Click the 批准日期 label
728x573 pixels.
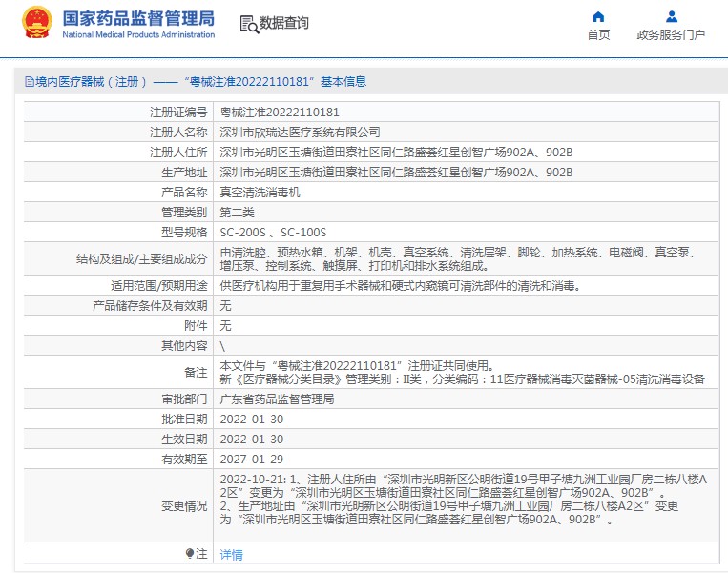click(x=184, y=420)
